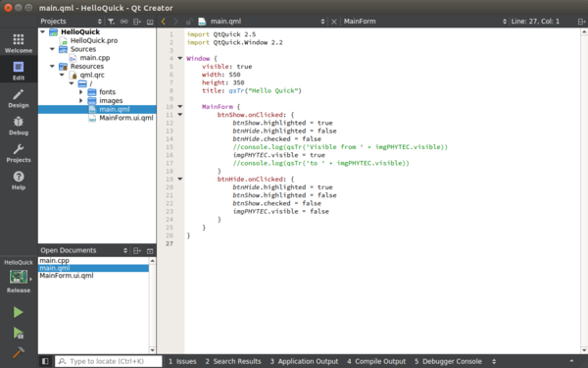Click the filter tree icon in Projects panel
This screenshot has width=588, height=368.
[x=111, y=22]
